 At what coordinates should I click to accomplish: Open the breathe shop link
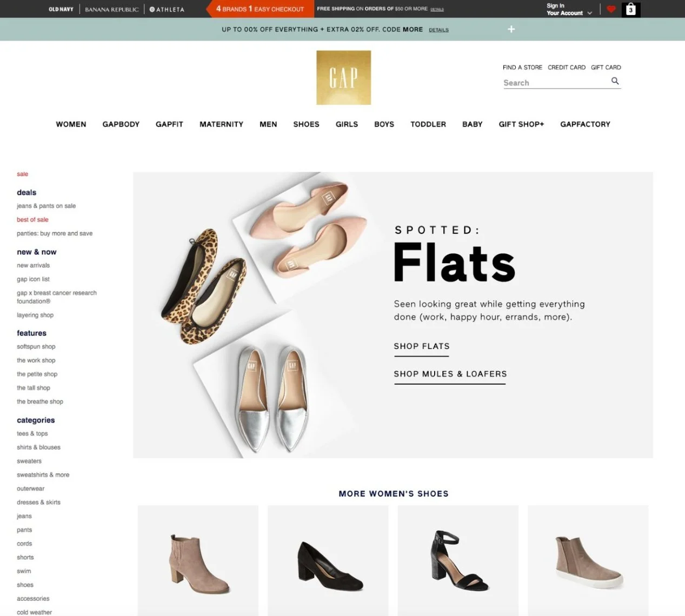pos(40,401)
